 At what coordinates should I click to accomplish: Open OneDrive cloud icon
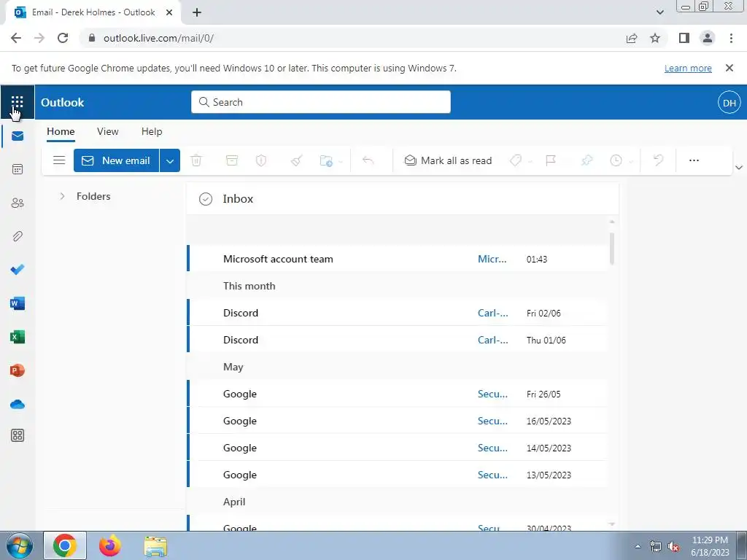click(18, 404)
